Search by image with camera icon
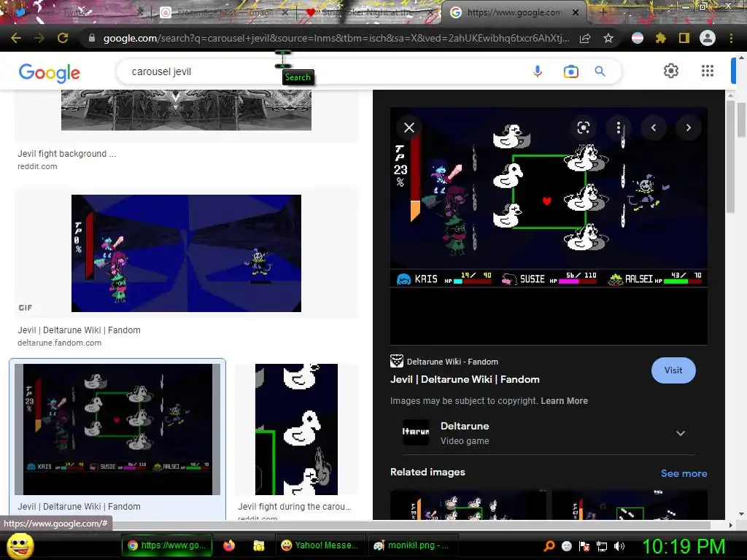This screenshot has width=747, height=560. 570,71
